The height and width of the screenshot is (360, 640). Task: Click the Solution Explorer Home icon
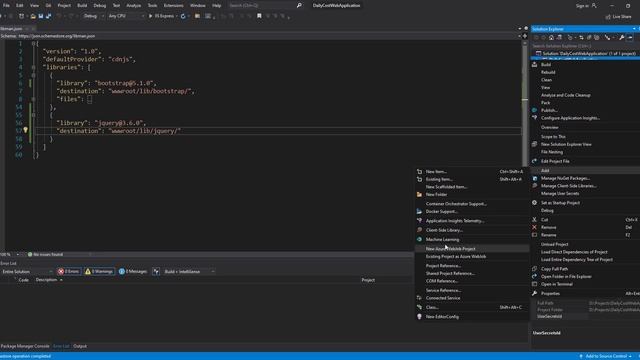[551, 38]
